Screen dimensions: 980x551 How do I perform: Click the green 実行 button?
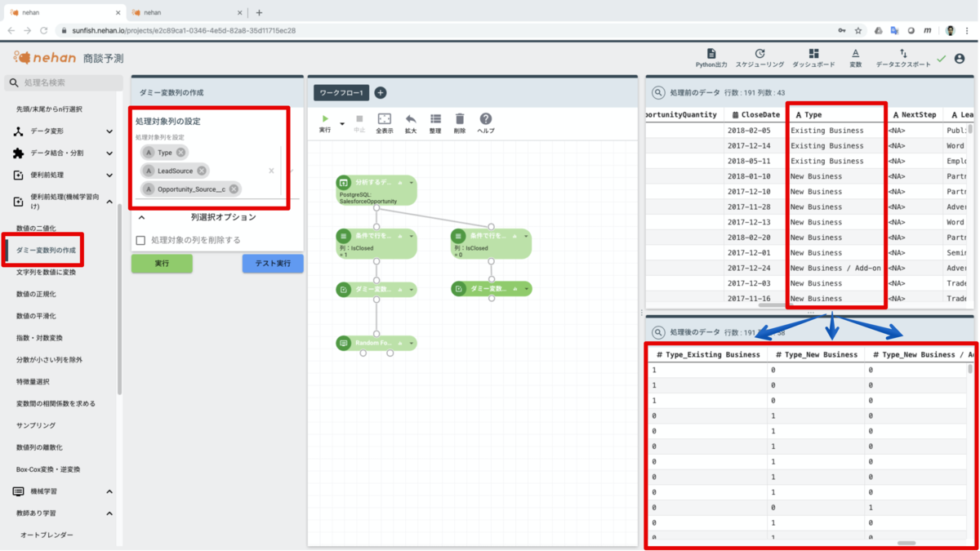click(x=162, y=264)
